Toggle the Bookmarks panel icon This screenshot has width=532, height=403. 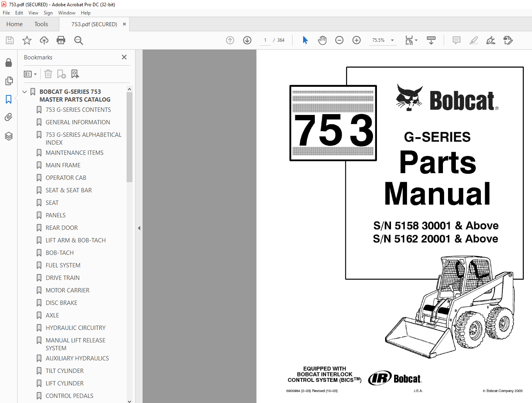click(x=9, y=99)
